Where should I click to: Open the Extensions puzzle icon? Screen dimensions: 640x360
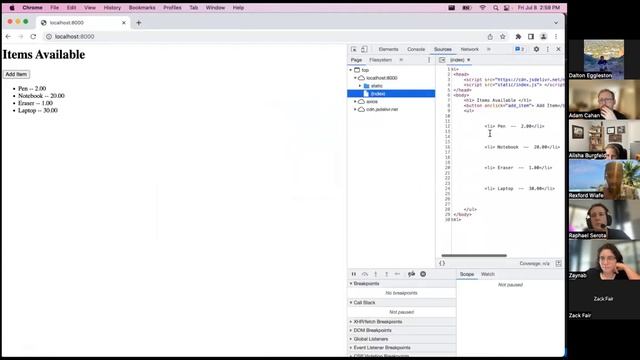[518, 37]
